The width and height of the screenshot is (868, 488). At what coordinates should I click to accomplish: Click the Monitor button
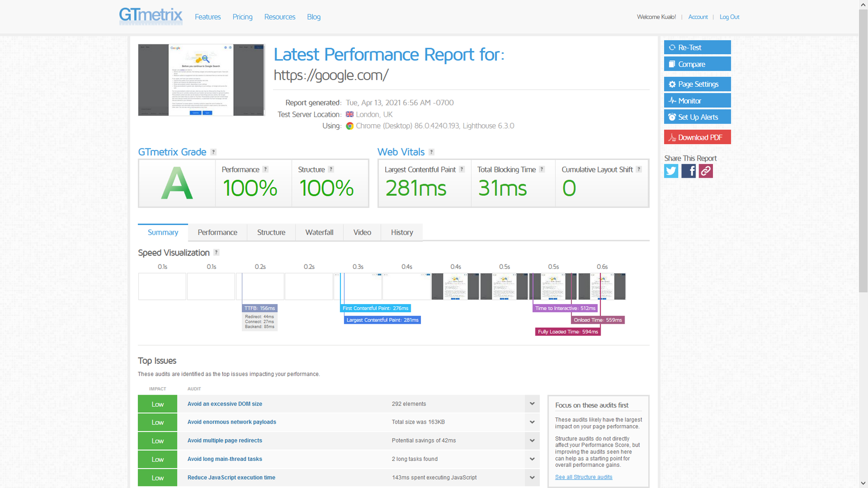[x=697, y=100]
